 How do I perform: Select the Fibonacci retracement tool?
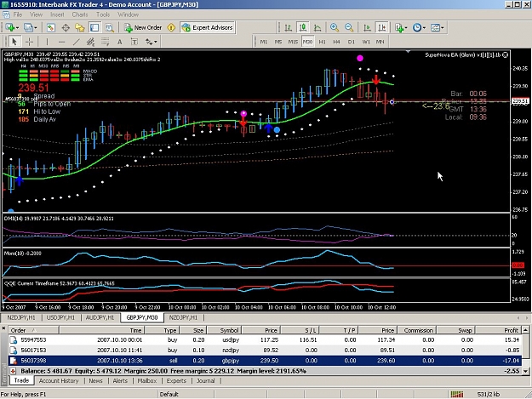click(106, 42)
